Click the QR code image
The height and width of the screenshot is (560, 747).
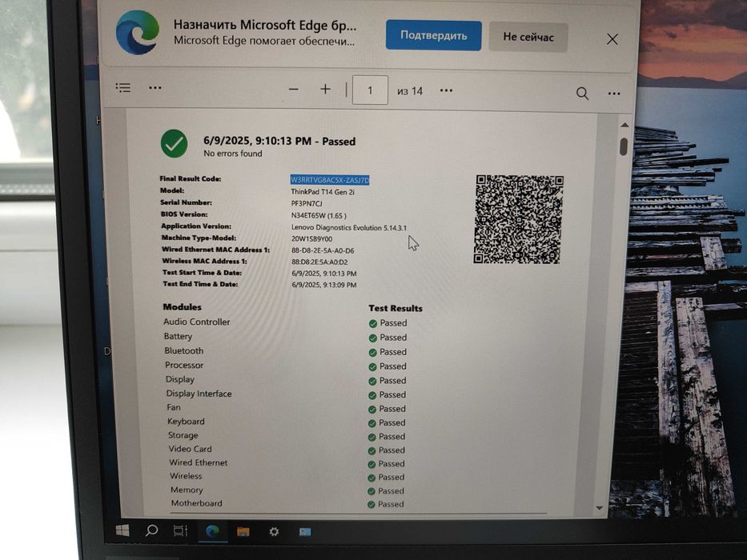point(519,219)
